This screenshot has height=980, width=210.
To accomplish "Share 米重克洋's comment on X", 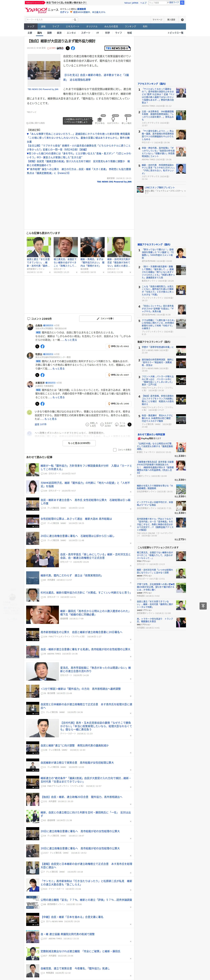I will click(37, 404).
